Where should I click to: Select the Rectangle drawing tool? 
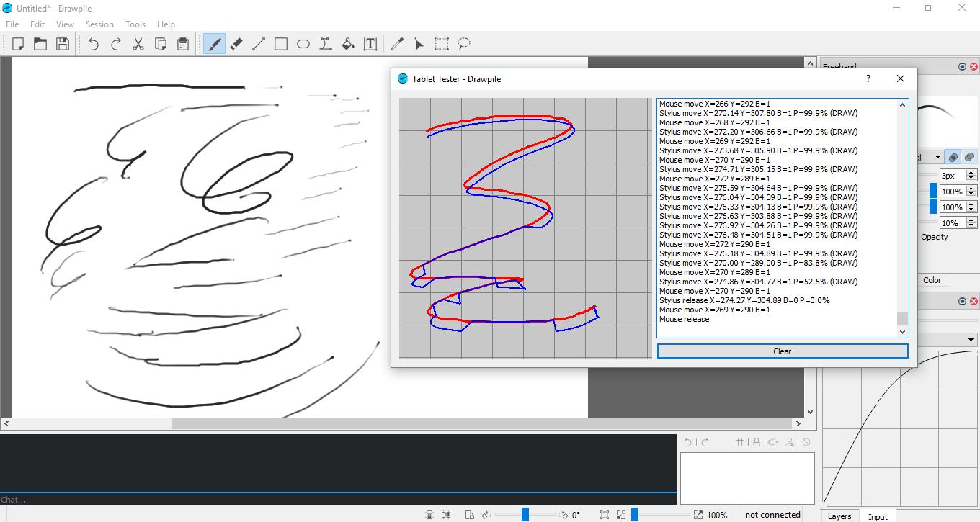(281, 44)
